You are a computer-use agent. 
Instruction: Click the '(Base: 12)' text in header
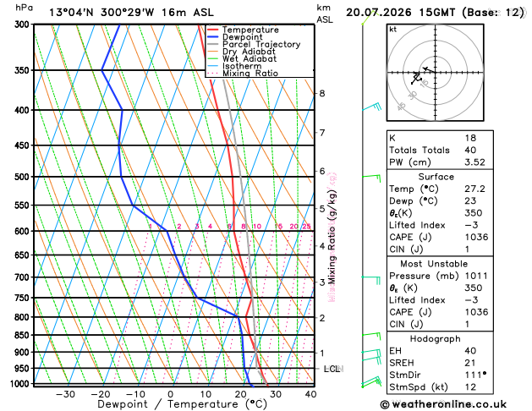pyautogui.click(x=493, y=13)
